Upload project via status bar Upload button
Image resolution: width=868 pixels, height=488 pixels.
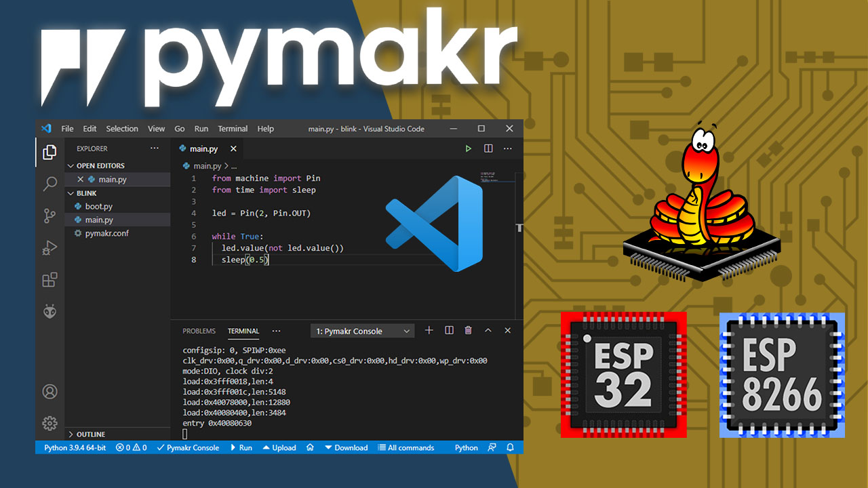pos(279,447)
